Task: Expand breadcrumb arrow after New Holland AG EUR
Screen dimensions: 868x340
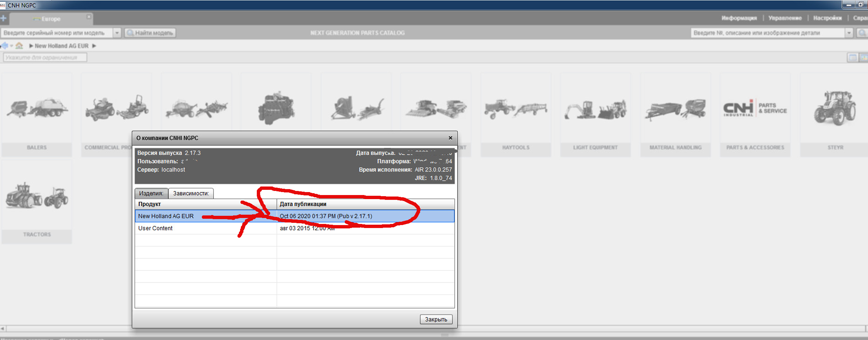Action: coord(94,46)
